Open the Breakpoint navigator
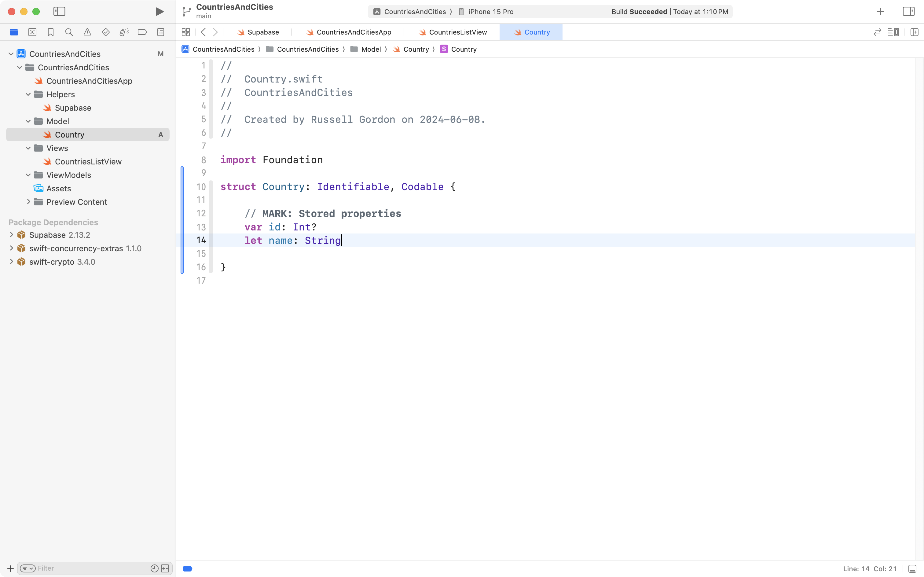 [x=142, y=32]
